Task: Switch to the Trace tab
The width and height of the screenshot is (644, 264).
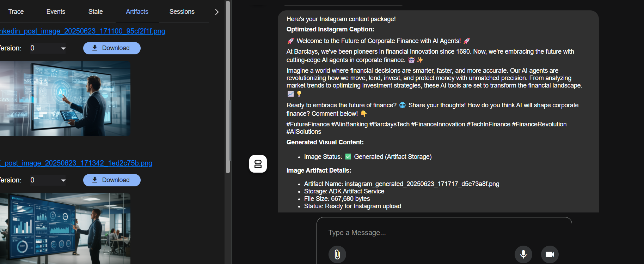Action: (x=16, y=12)
